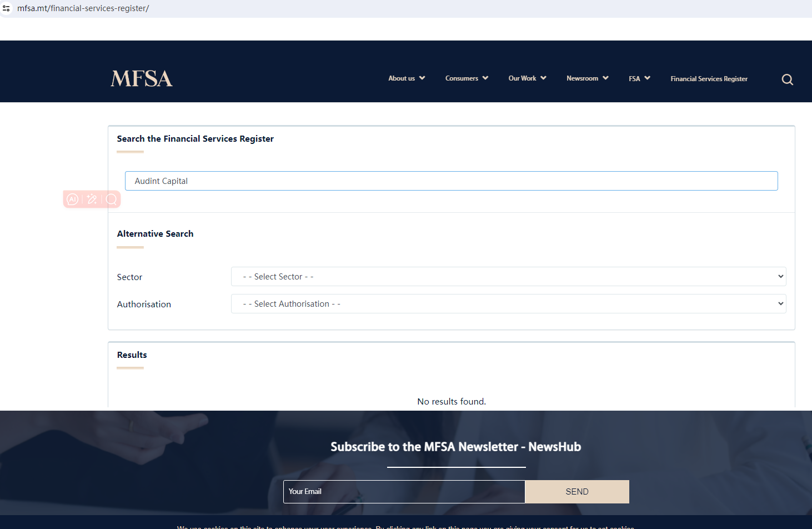The width and height of the screenshot is (812, 529).
Task: Expand the Consumers menu
Action: click(467, 78)
